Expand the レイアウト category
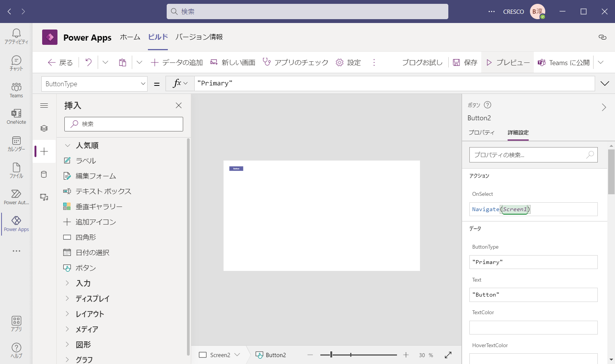This screenshot has height=364, width=615. coord(67,314)
